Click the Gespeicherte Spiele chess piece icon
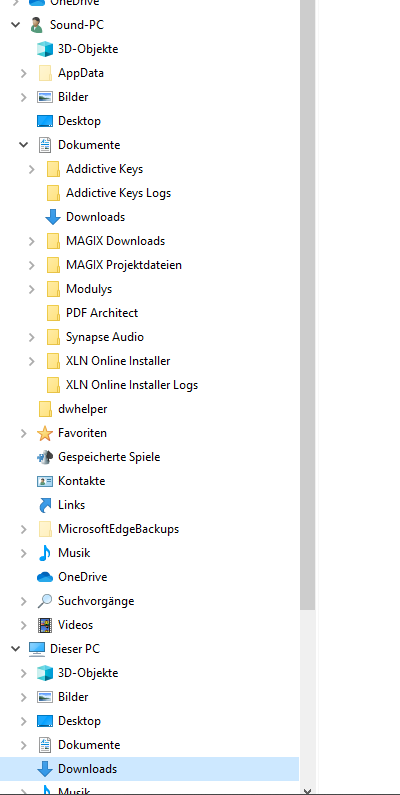 45,457
